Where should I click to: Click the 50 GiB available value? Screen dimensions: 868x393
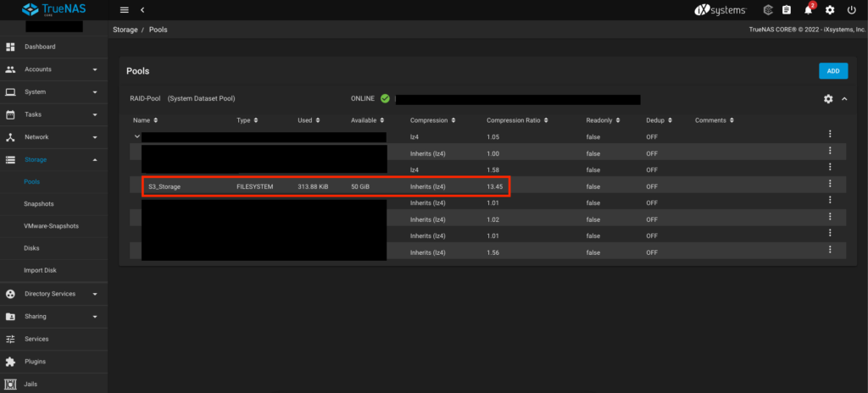(360, 187)
